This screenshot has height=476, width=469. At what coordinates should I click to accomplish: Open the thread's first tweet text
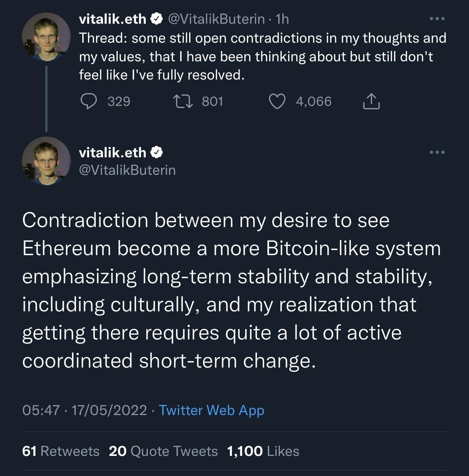coord(263,57)
